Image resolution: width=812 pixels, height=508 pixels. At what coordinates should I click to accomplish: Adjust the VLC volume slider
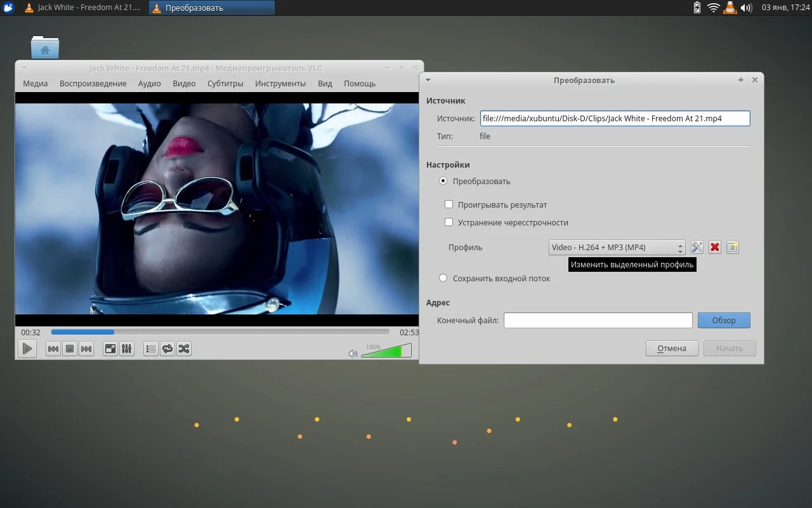click(386, 351)
